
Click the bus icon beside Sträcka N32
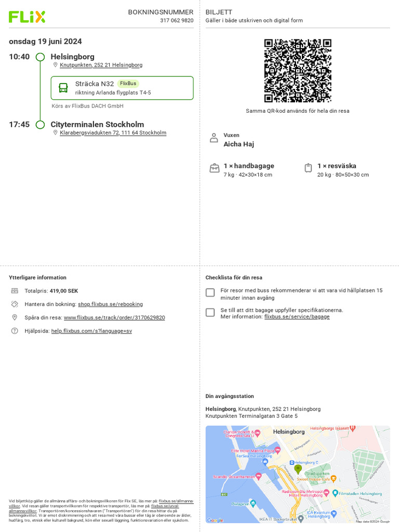(63, 88)
